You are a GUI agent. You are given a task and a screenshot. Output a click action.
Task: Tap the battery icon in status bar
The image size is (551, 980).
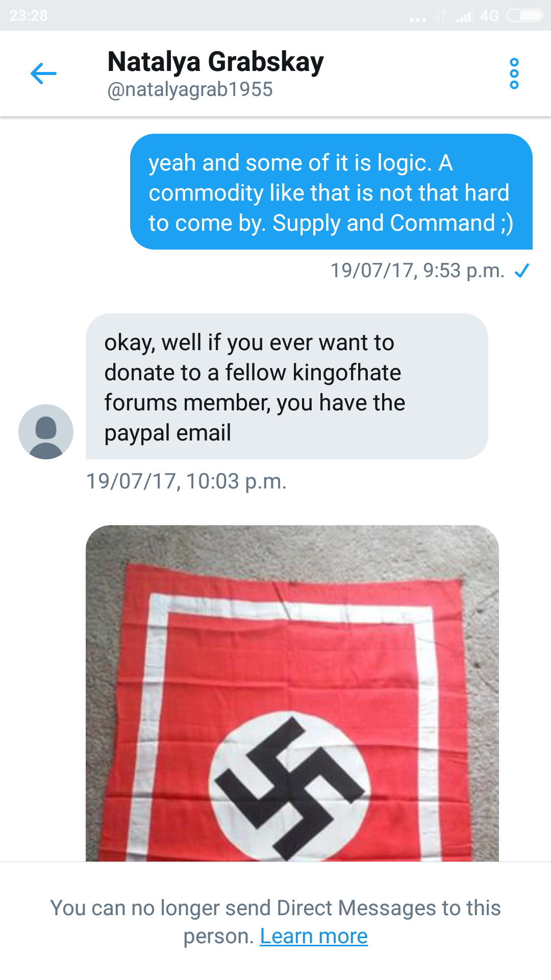pos(525,16)
